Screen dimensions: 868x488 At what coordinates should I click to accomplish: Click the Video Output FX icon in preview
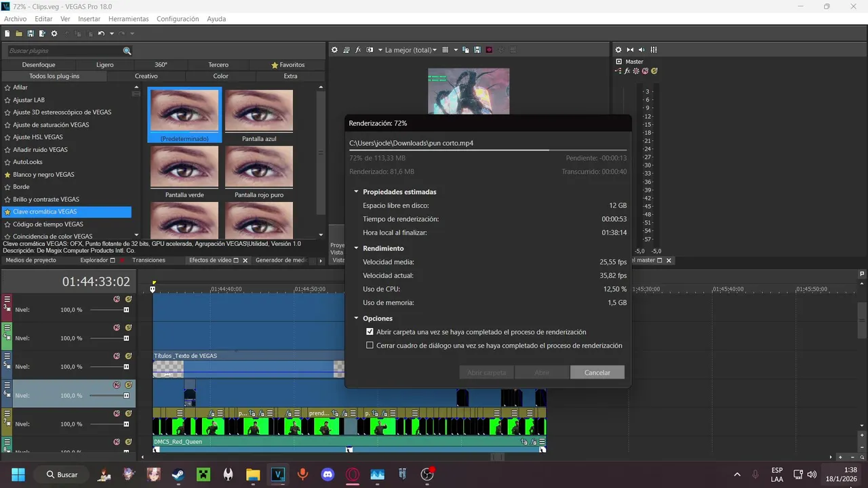(x=358, y=49)
